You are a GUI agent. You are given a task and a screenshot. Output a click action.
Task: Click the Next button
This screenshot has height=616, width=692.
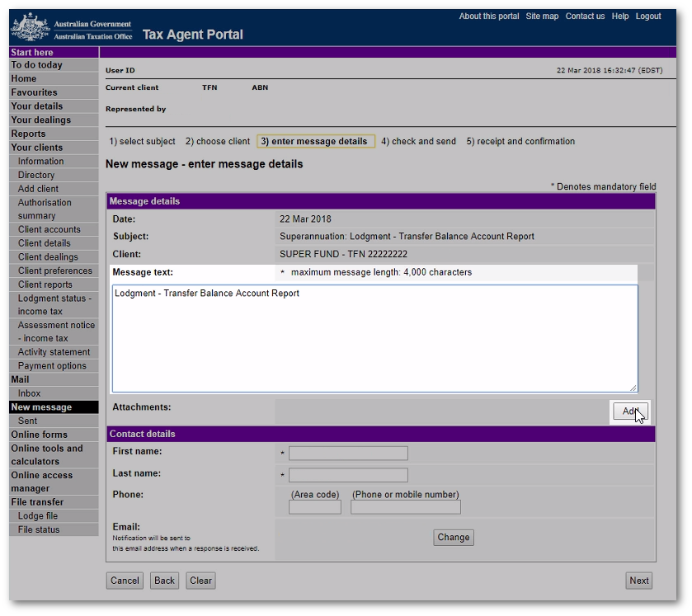click(x=638, y=581)
